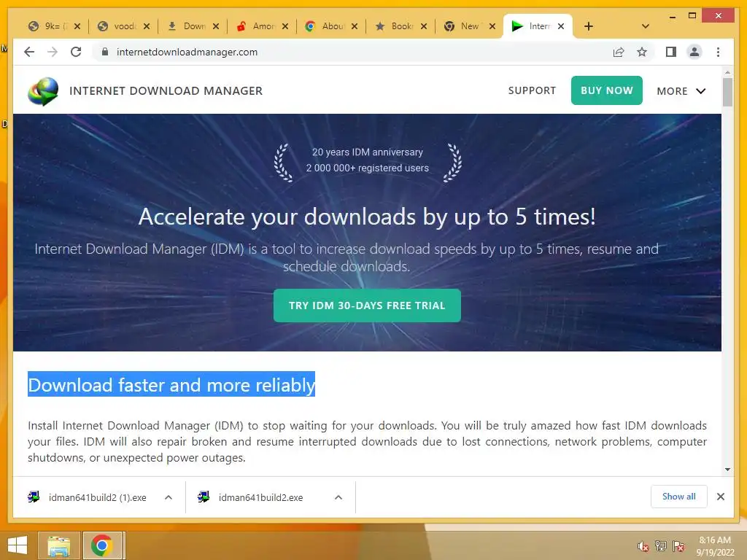This screenshot has height=560, width=747.
Task: Open downloaded file idman641build2.exe
Action: click(260, 497)
